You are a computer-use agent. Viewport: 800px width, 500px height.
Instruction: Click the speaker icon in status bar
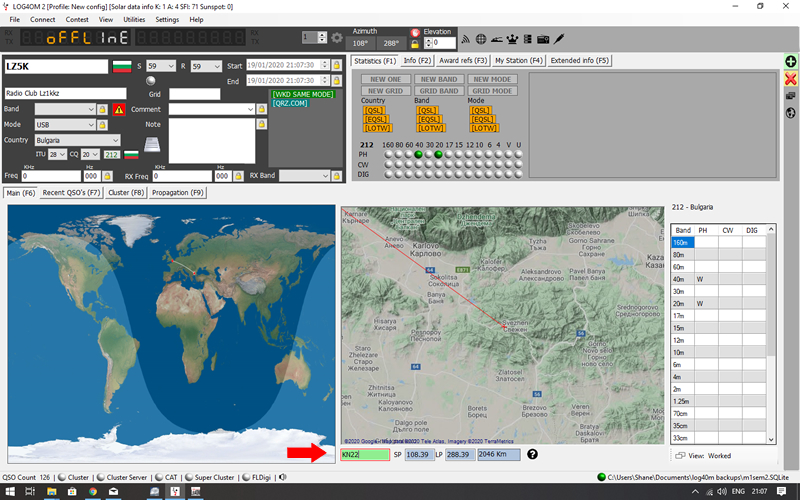[x=283, y=477]
